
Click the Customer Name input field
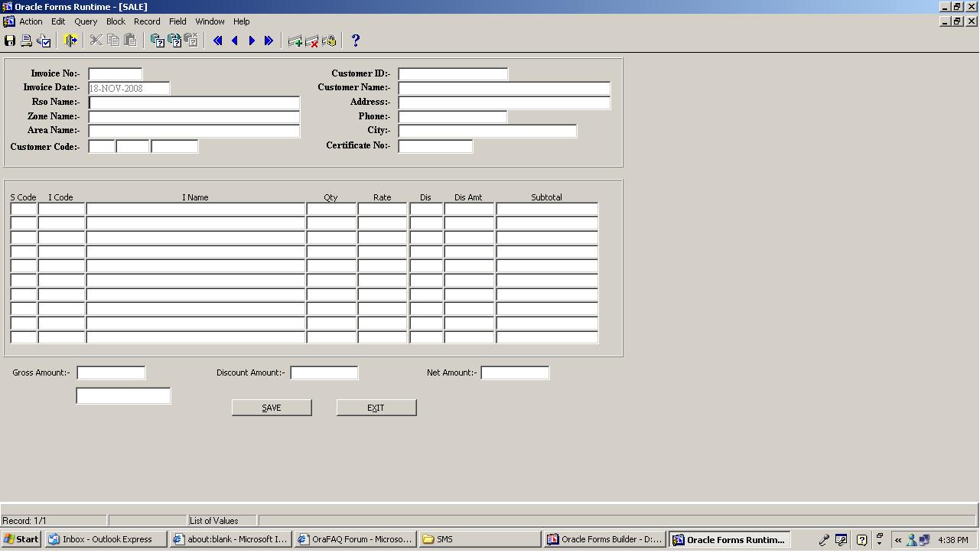tap(503, 88)
